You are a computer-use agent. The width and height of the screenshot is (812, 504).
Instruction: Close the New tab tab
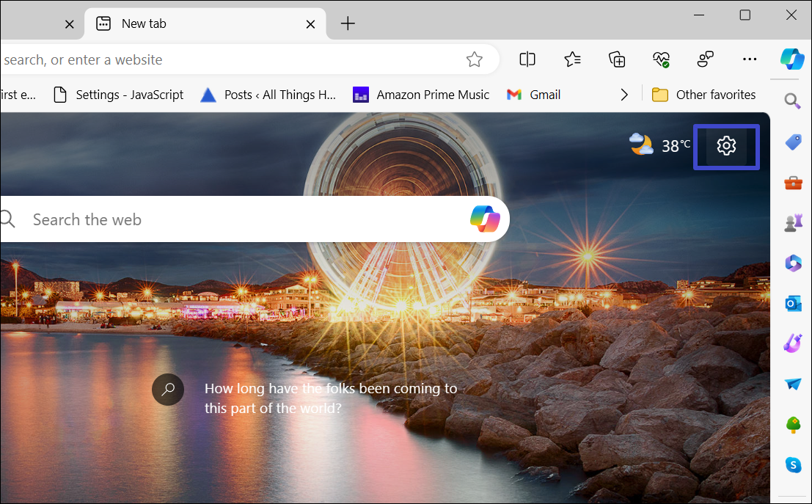click(x=310, y=23)
